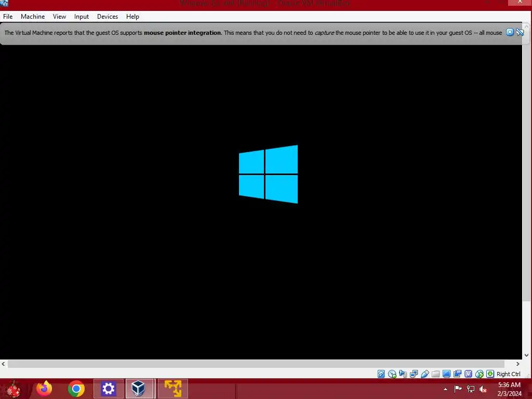Click the keyboard capture green arrow icon
Image resolution: width=532 pixels, height=399 pixels.
pyautogui.click(x=490, y=374)
